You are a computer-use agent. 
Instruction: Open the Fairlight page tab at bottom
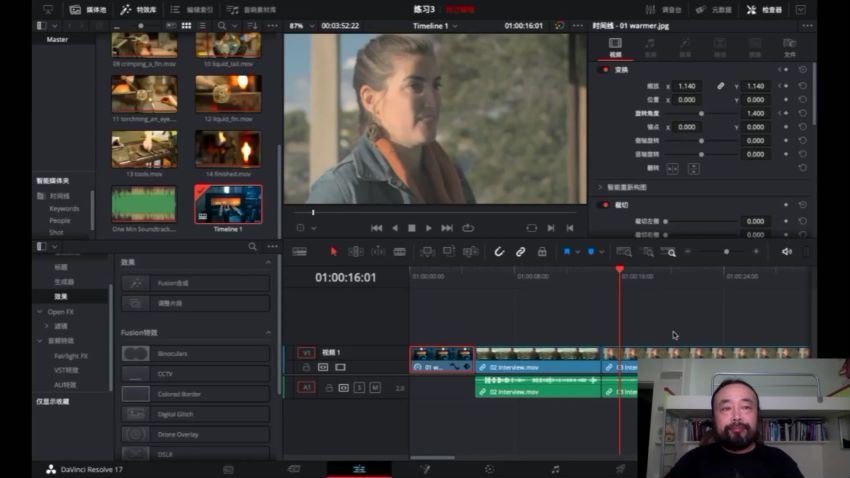point(555,469)
